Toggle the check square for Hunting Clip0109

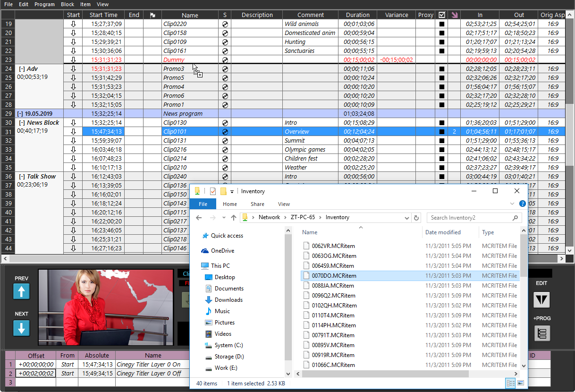(442, 42)
